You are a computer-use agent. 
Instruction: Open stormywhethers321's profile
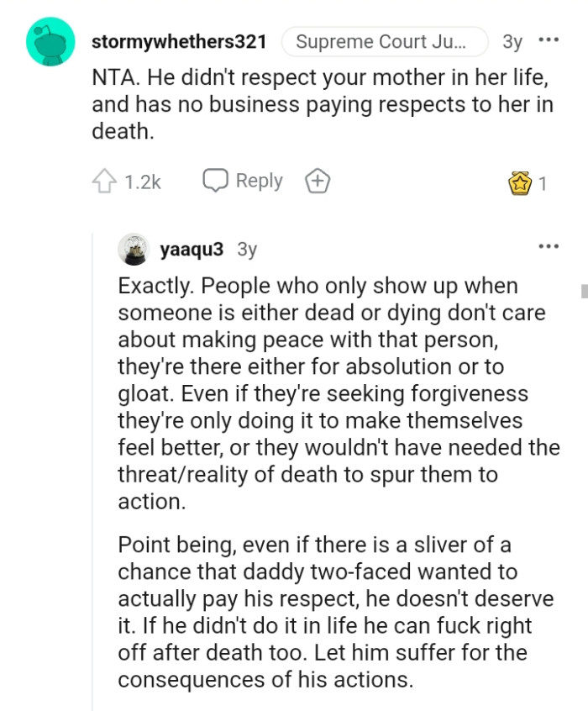coord(178,40)
